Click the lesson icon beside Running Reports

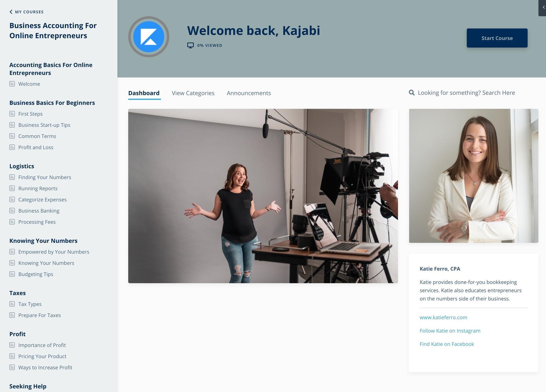(x=12, y=188)
